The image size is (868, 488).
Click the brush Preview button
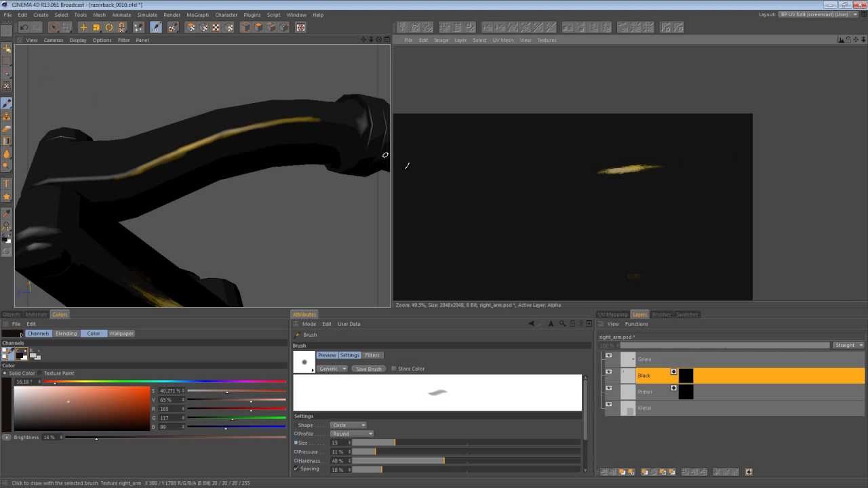pos(327,355)
